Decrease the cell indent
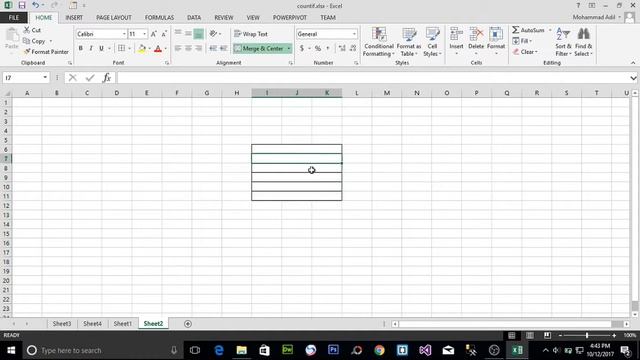 tap(213, 48)
